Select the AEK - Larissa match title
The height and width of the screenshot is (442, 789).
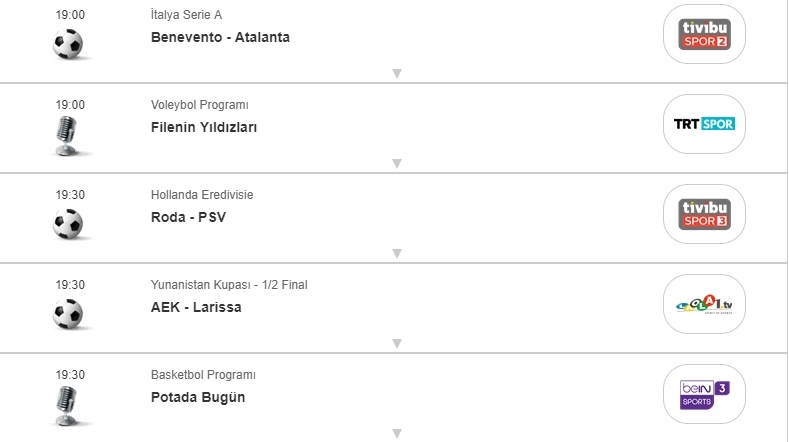pos(196,307)
